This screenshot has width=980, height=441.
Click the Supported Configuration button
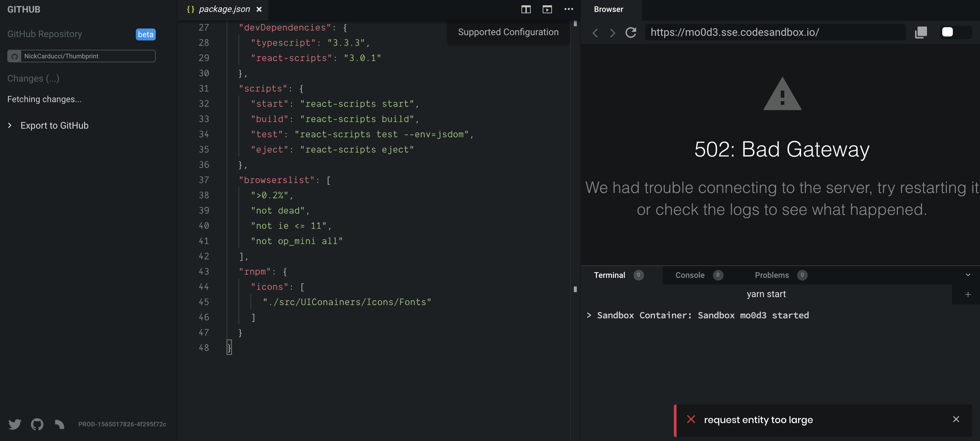(x=508, y=32)
